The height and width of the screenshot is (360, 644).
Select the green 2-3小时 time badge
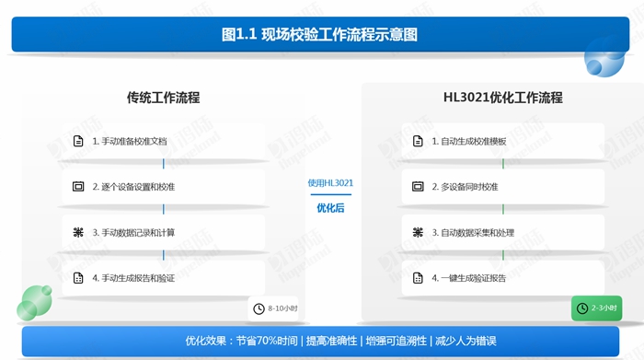[596, 308]
